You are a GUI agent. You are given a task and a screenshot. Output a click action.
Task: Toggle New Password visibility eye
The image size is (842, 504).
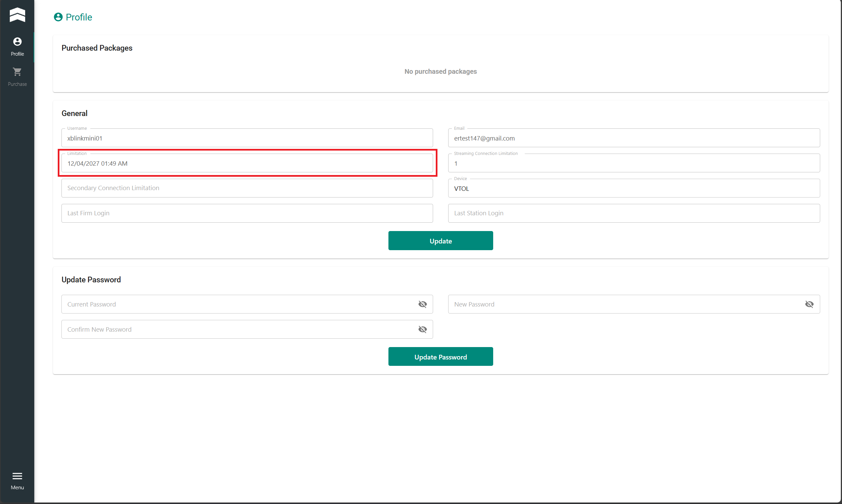point(809,304)
